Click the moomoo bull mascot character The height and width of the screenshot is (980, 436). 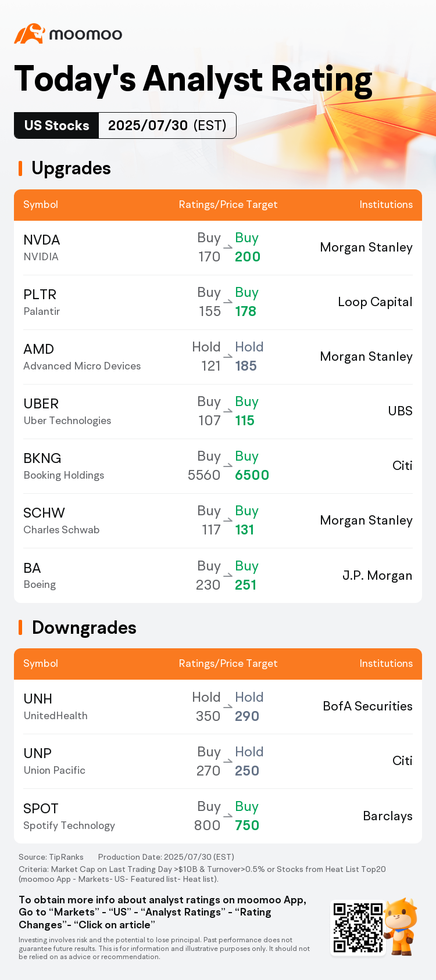coord(402,927)
